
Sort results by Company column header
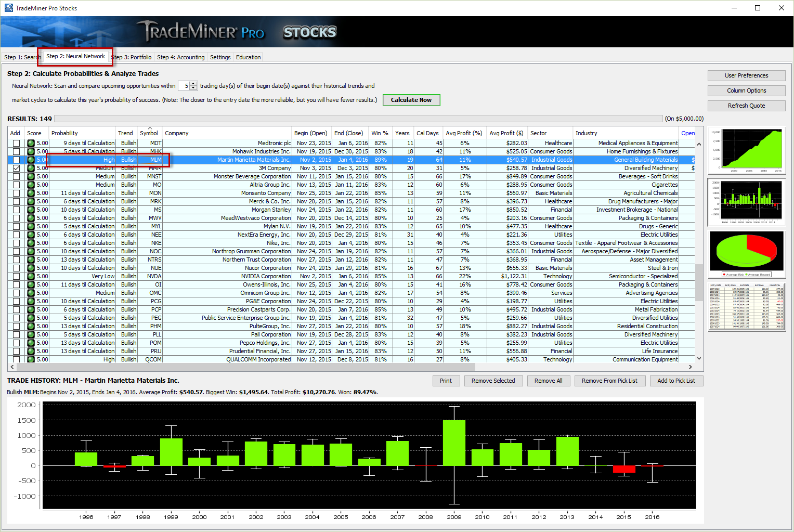pyautogui.click(x=227, y=133)
